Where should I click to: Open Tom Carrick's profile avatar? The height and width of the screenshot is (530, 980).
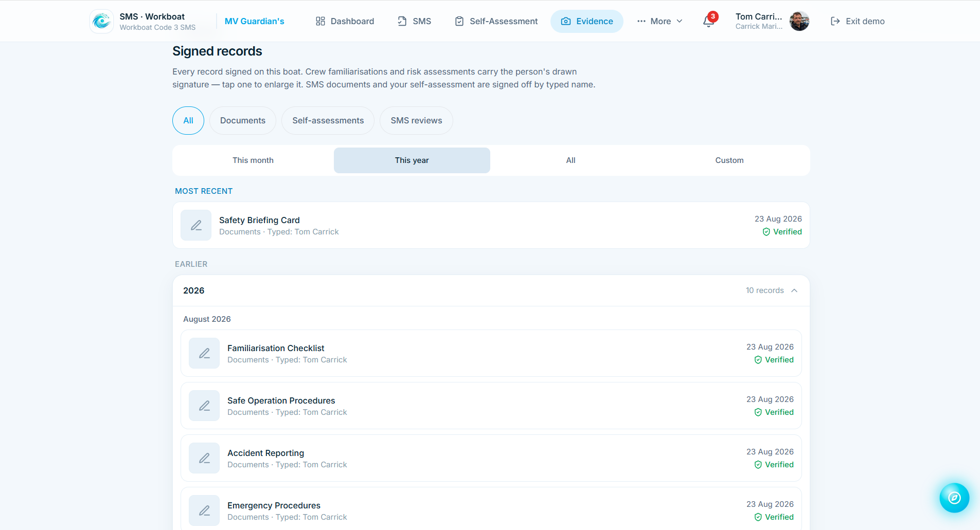coord(799,21)
